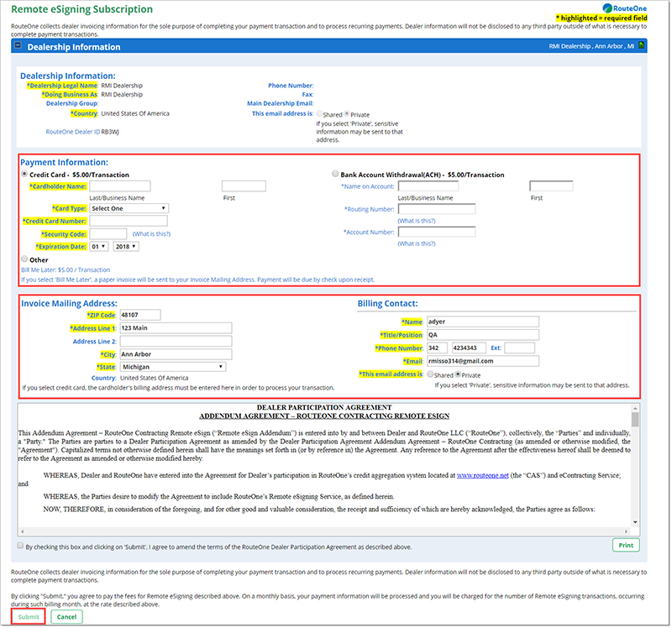
Task: Click the Name on Account Last/Business field
Action: pyautogui.click(x=428, y=186)
